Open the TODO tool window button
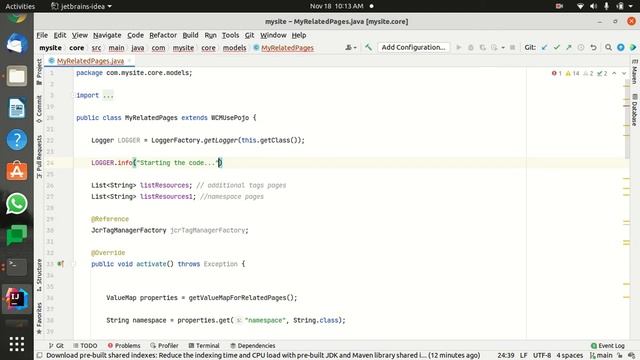The width and height of the screenshot is (640, 360). (x=85, y=346)
